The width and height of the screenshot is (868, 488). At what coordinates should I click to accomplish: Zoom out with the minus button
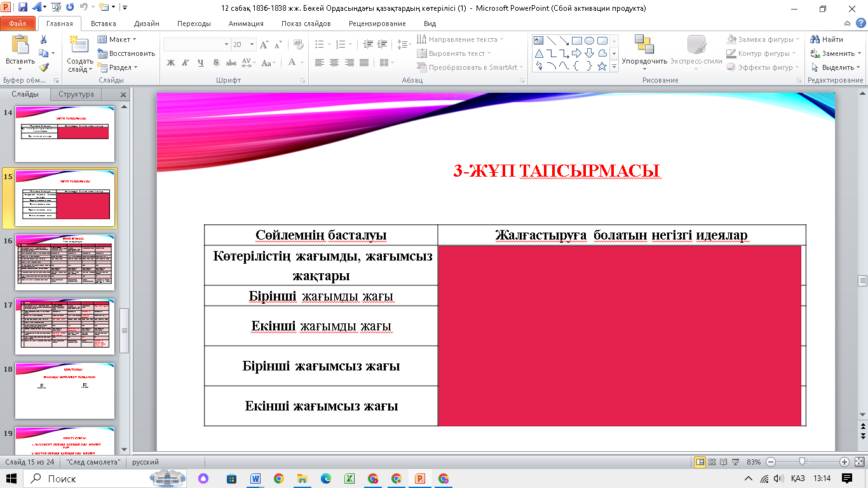pyautogui.click(x=771, y=462)
